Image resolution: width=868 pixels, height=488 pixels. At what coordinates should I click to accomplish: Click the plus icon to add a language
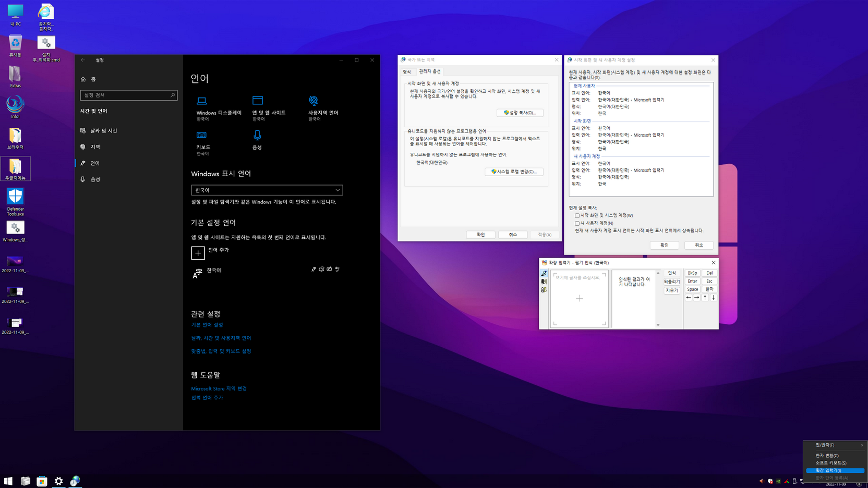[x=198, y=253]
